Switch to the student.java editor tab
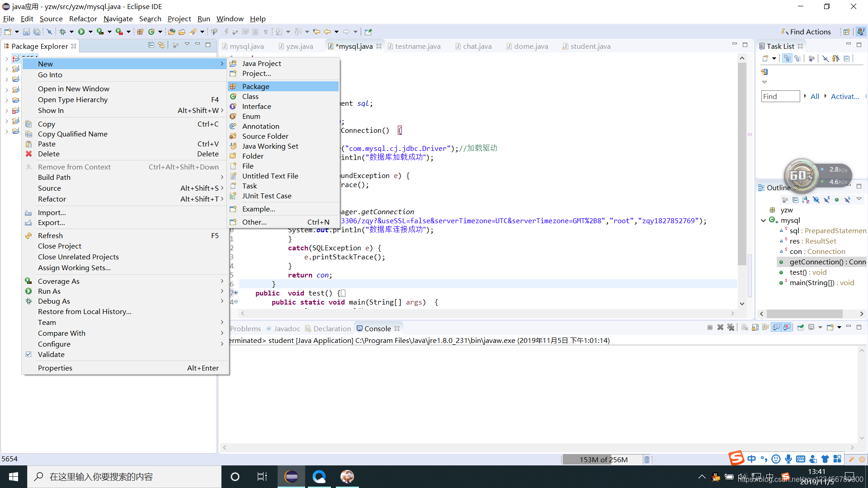This screenshot has height=488, width=868. point(590,46)
